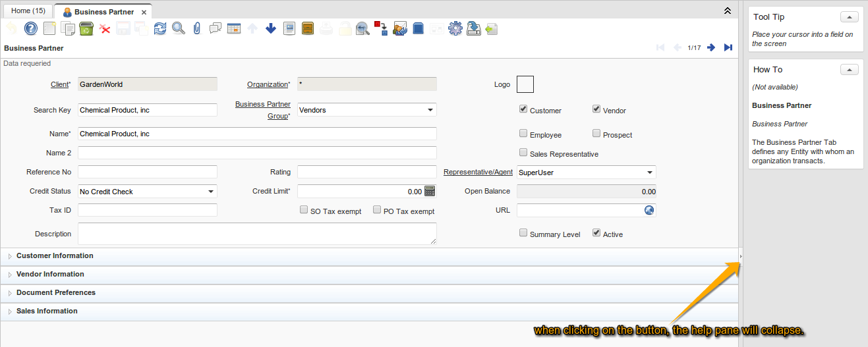Create a new record with toolbar icon
Image resolution: width=868 pixels, height=347 pixels.
point(49,28)
